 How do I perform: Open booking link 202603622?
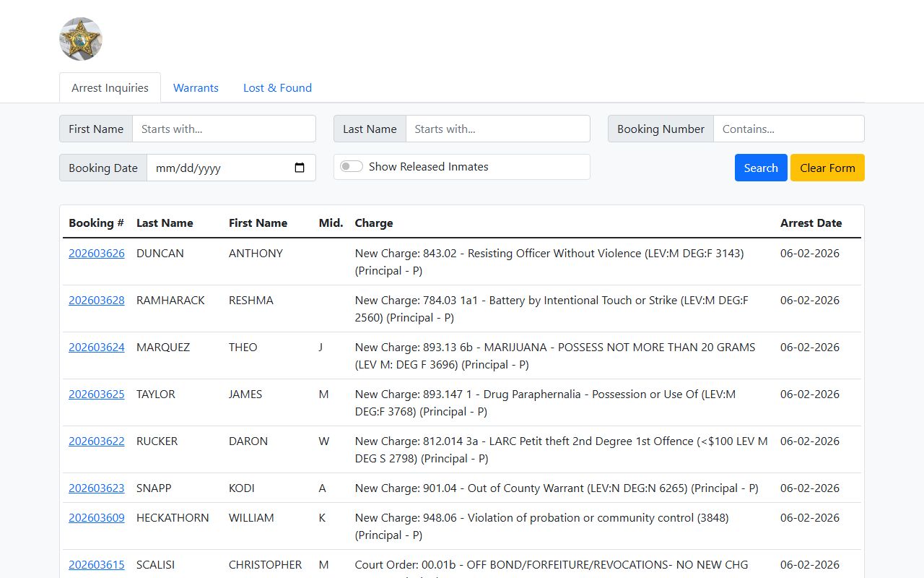(97, 441)
